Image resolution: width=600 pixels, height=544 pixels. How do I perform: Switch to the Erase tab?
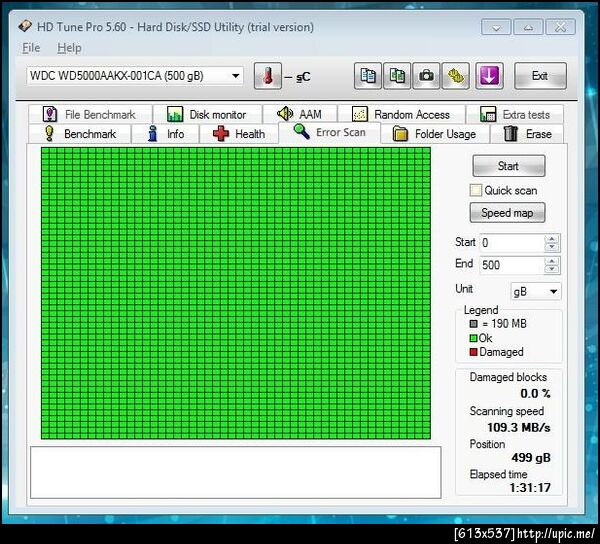(x=527, y=134)
